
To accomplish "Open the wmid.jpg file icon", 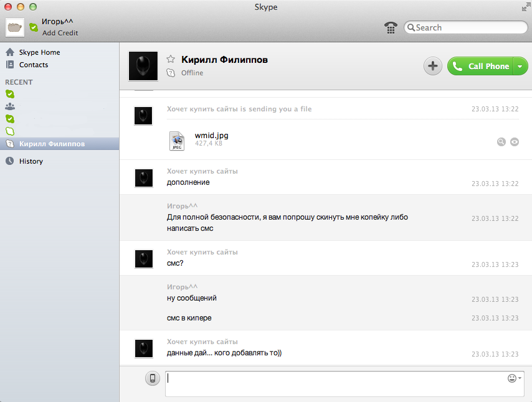I will 177,141.
